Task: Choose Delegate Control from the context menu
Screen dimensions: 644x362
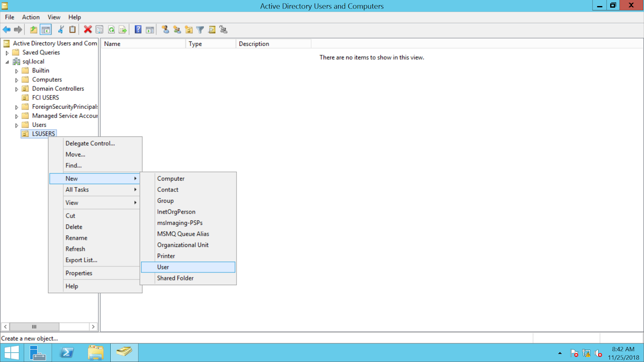Action: (90, 143)
